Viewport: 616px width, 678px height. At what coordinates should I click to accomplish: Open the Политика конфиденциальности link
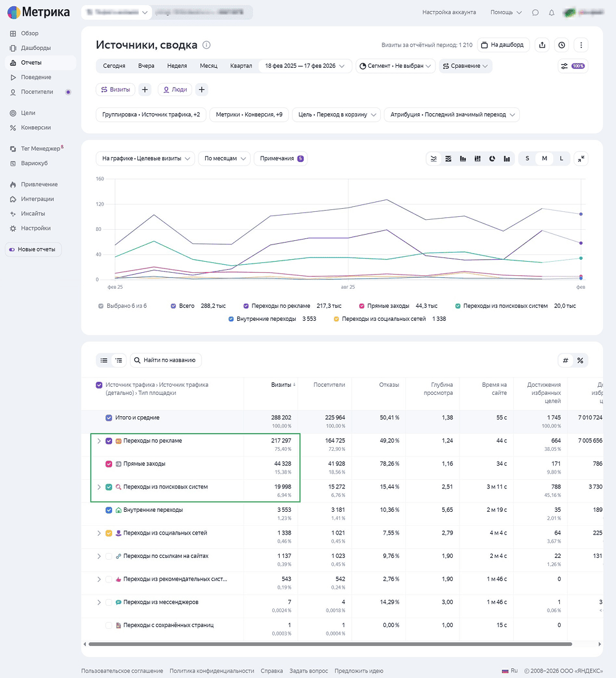point(212,671)
